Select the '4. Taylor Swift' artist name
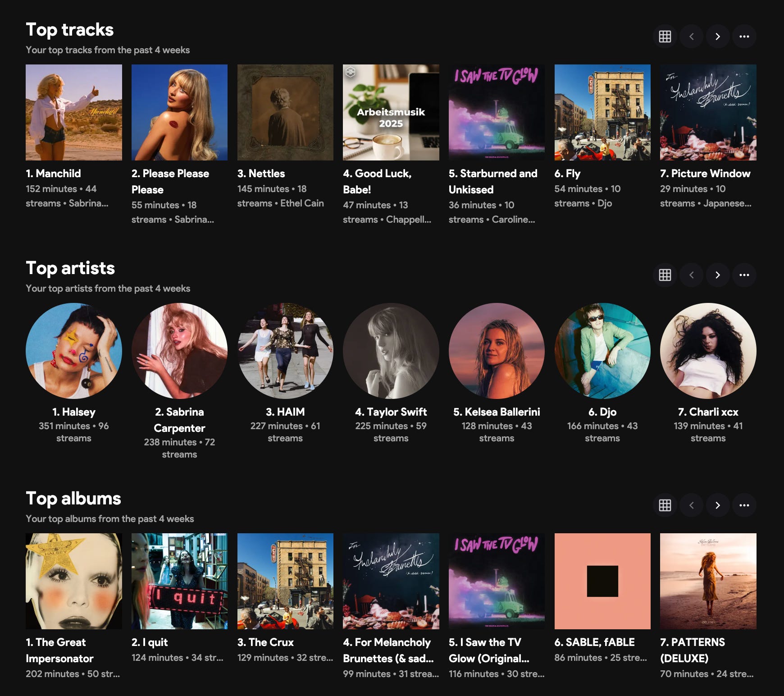 pyautogui.click(x=391, y=412)
